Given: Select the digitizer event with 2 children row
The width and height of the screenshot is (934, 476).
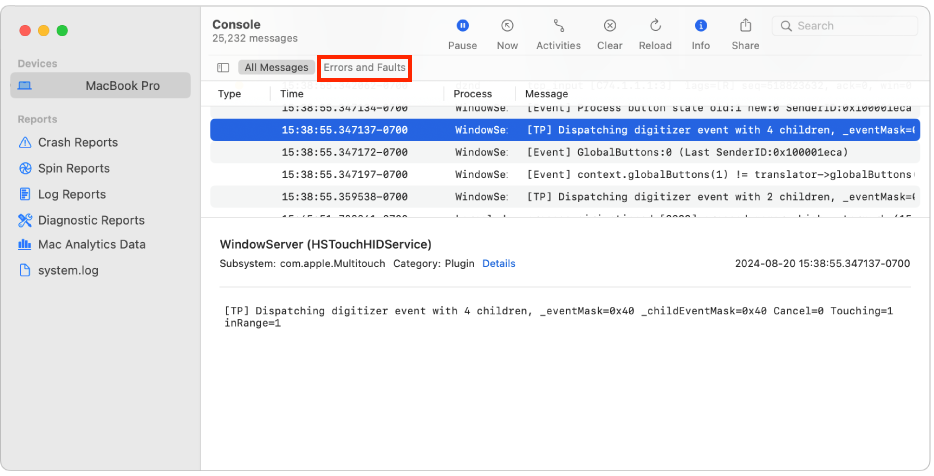Looking at the screenshot, I should tap(565, 197).
